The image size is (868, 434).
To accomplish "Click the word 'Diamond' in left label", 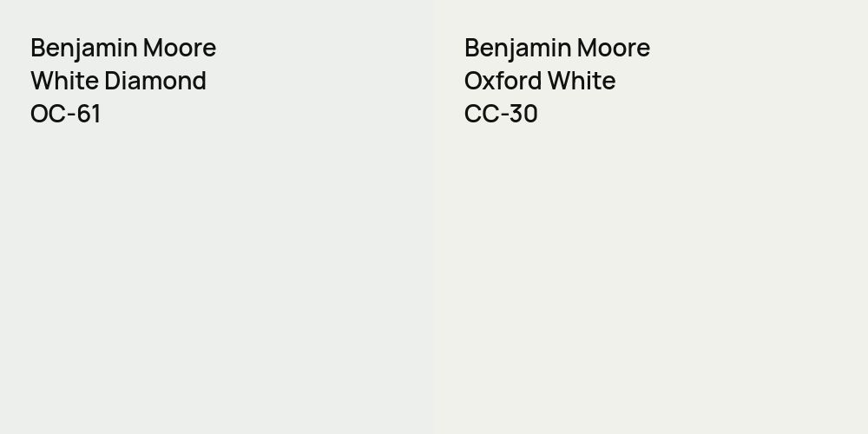I will (155, 81).
